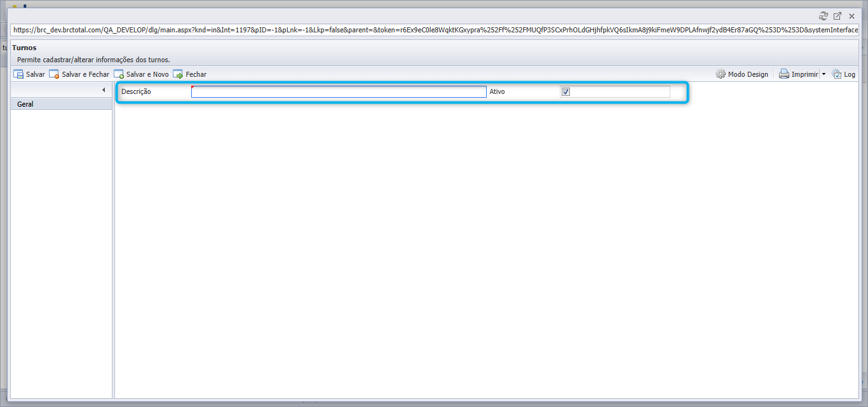Close the Turnos dialog window
868x407 pixels.
851,16
